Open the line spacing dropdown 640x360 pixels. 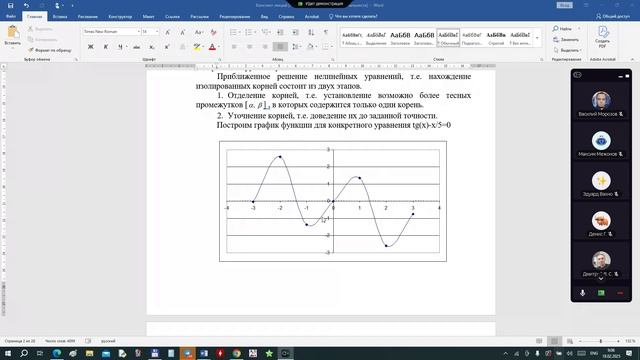tap(301, 47)
